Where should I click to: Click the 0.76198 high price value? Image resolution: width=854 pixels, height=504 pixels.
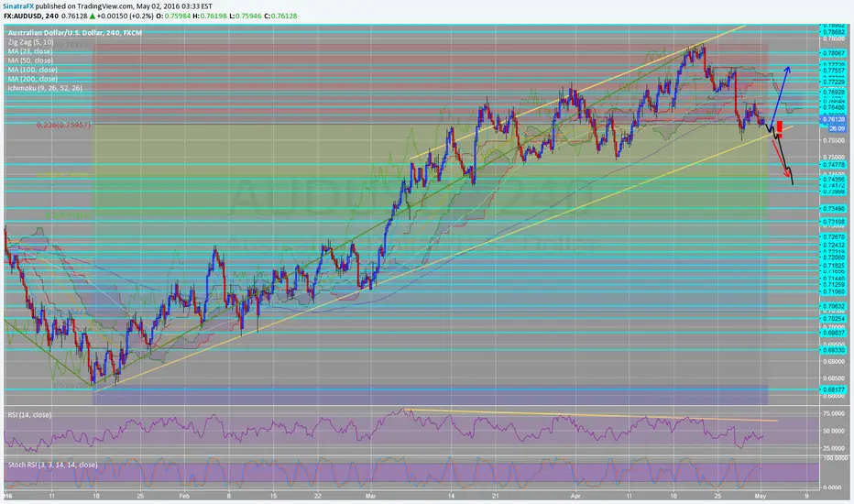coord(213,16)
